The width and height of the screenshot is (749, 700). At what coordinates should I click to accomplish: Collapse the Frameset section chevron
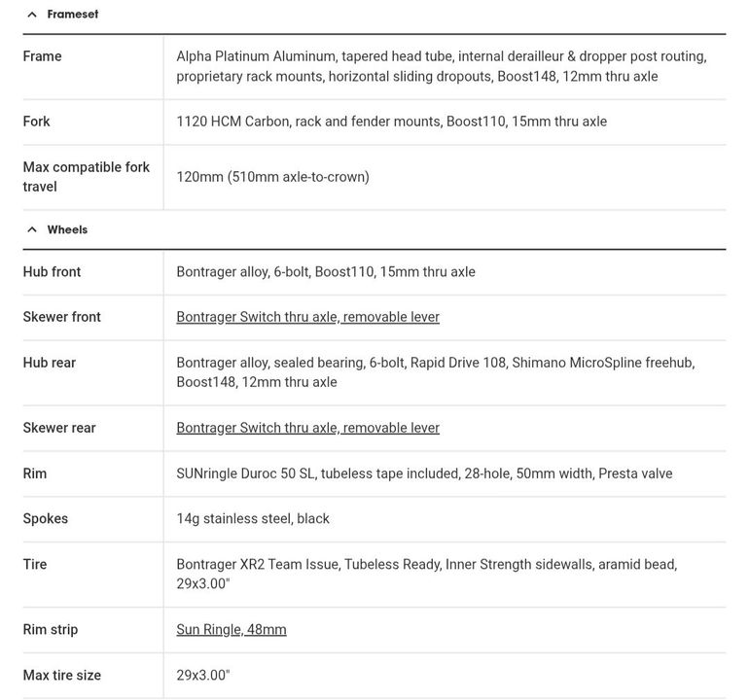pyautogui.click(x=32, y=15)
